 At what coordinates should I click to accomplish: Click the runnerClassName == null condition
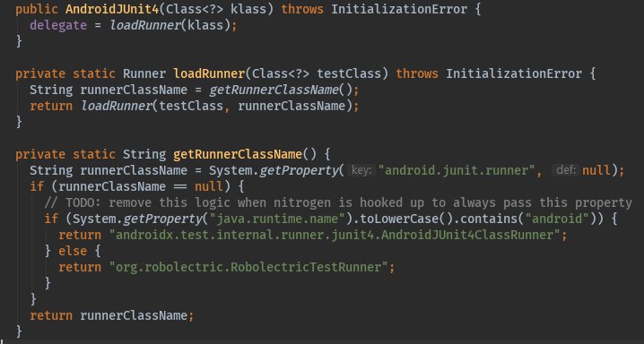141,186
